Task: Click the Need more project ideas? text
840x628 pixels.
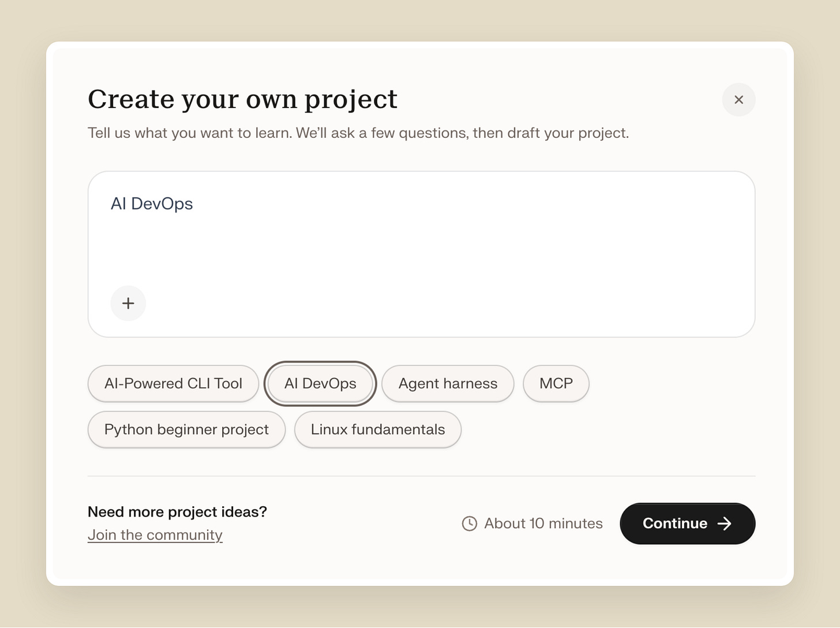Action: point(177,512)
